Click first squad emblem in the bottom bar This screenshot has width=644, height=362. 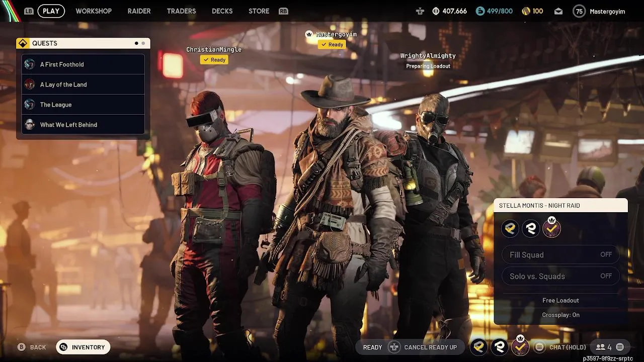[478, 347]
